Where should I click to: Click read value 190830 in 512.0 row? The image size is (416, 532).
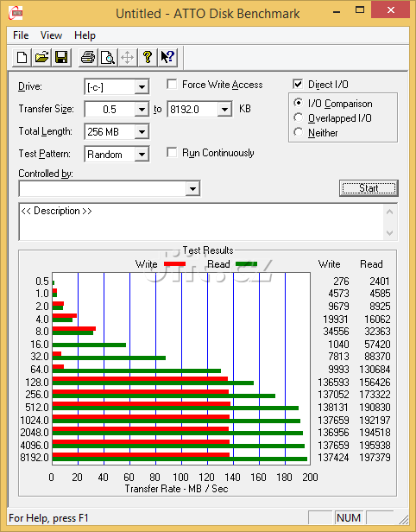pyautogui.click(x=375, y=407)
